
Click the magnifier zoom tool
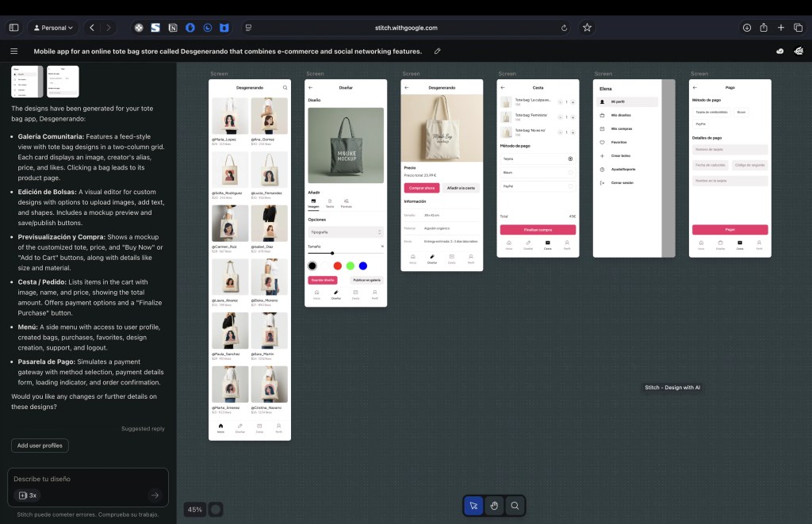(x=515, y=506)
